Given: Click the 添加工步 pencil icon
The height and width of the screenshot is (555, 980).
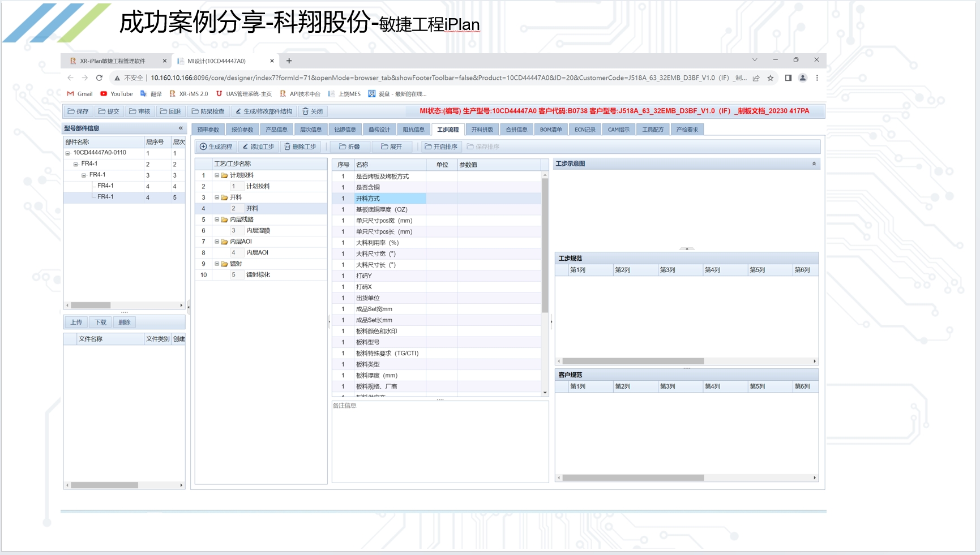Looking at the screenshot, I should tap(246, 147).
